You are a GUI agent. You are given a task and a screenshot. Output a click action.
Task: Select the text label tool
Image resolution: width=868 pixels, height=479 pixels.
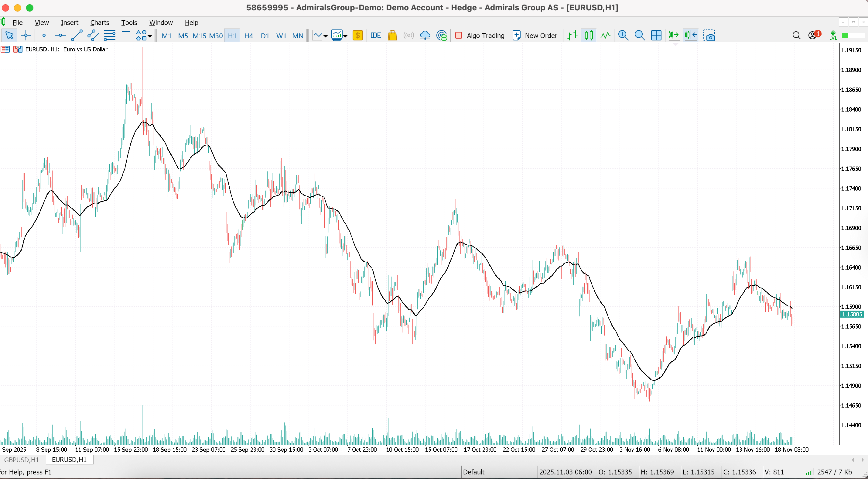pos(126,36)
